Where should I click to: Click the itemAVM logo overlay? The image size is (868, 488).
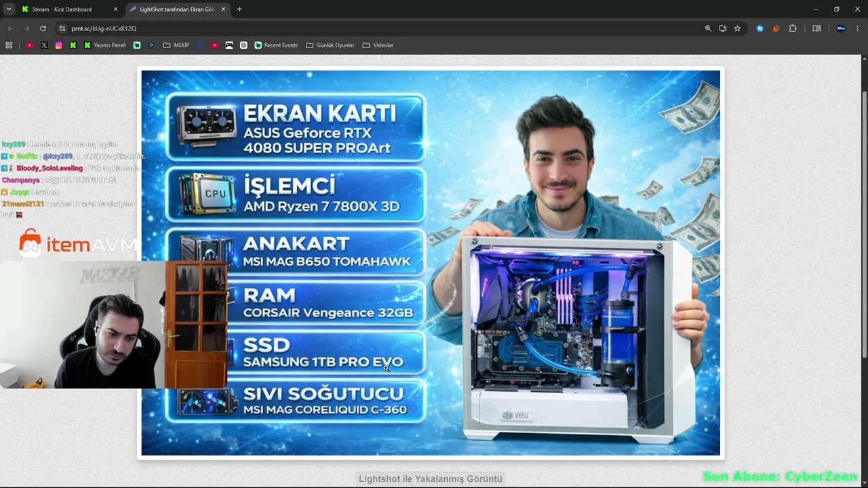coord(79,244)
